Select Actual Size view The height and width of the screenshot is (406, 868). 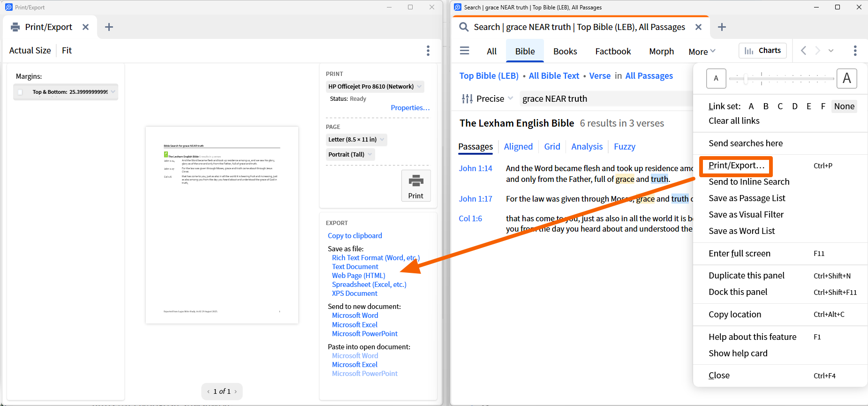coord(30,51)
